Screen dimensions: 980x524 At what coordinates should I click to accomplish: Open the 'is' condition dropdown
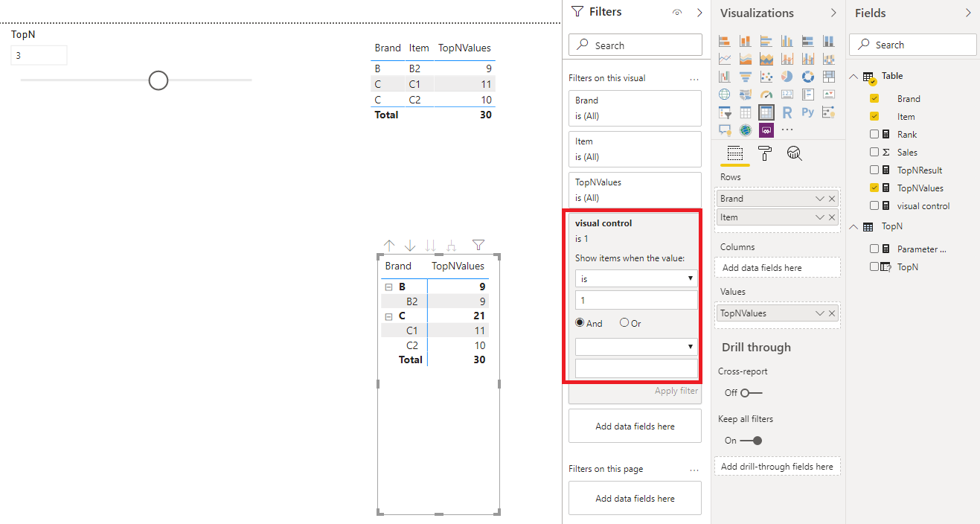point(636,278)
